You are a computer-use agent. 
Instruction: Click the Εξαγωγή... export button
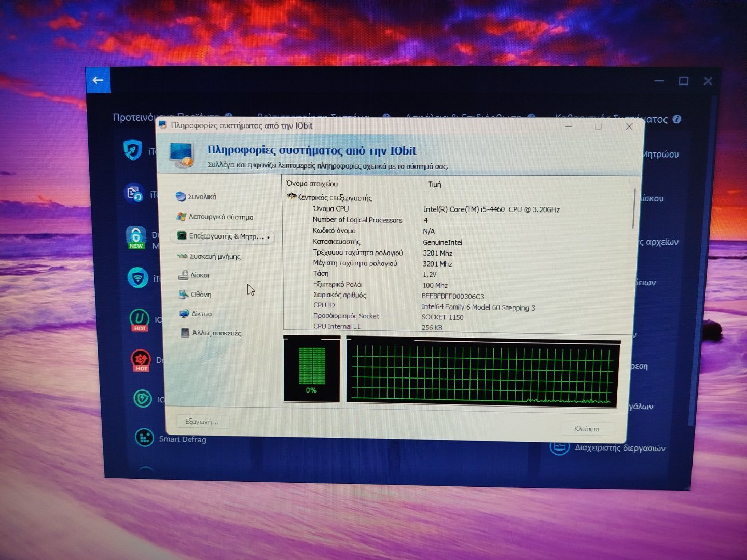[201, 422]
